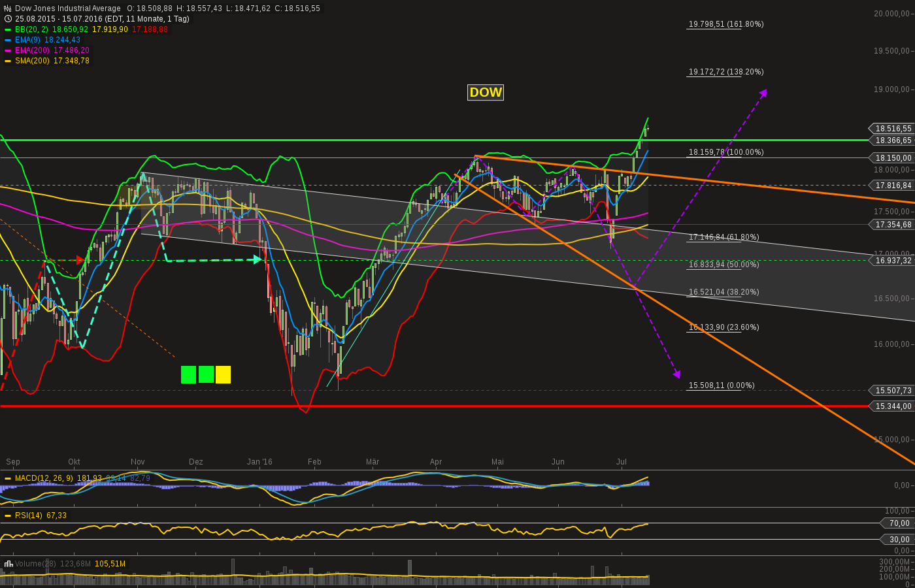Click the MACD(12, 26, 9) indicator label

click(44, 478)
